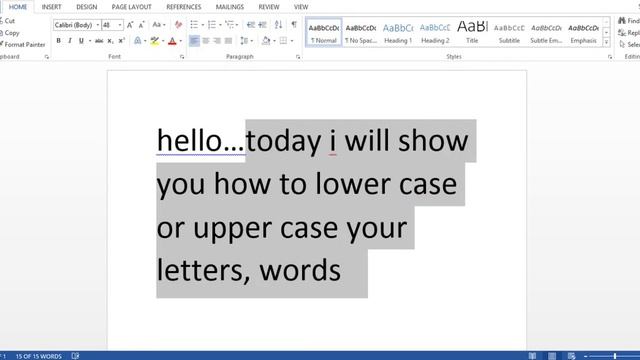This screenshot has height=360, width=640.
Task: Open font color dropdown arrow
Action: coord(181,41)
